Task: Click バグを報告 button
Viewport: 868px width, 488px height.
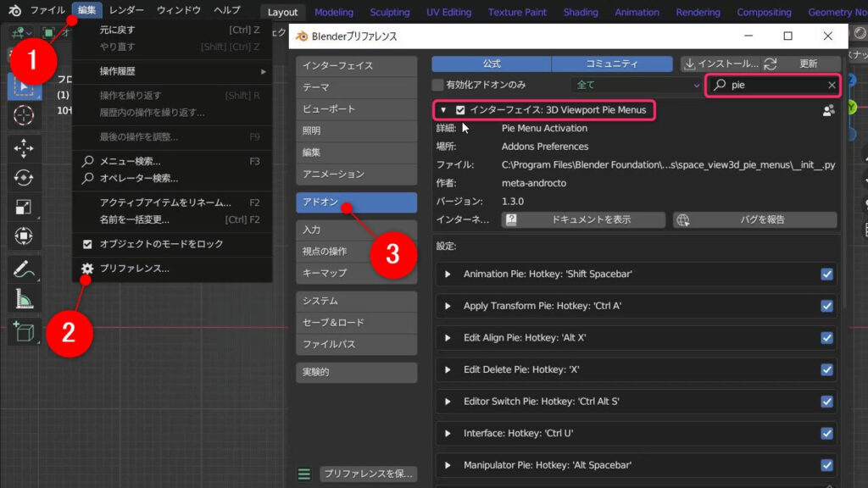Action: pos(755,219)
